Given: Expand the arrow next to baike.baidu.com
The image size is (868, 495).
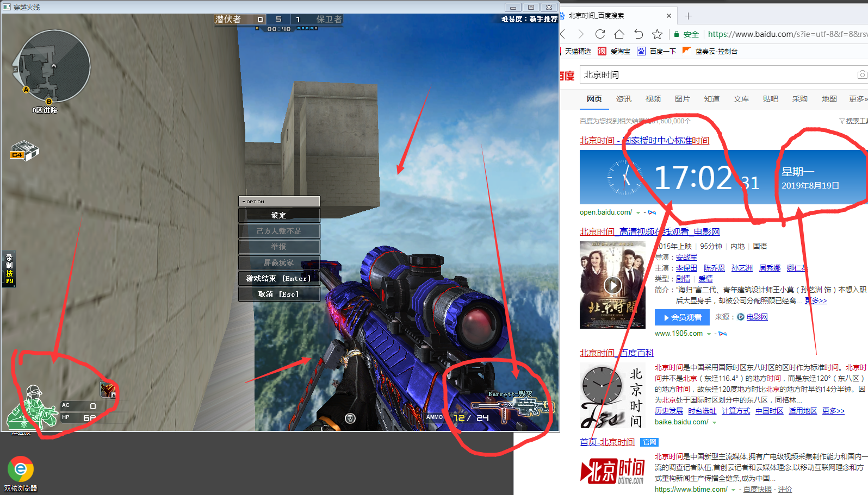Looking at the screenshot, I should click(x=714, y=422).
